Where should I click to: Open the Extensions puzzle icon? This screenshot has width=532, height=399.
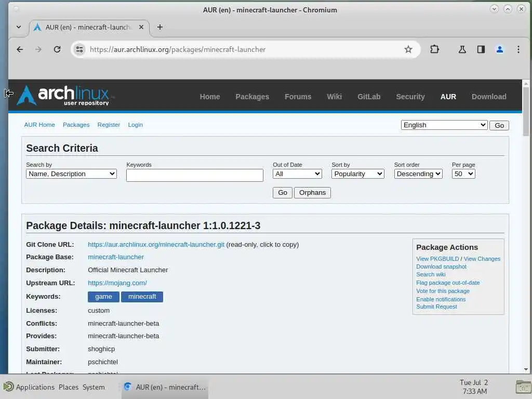pos(434,49)
